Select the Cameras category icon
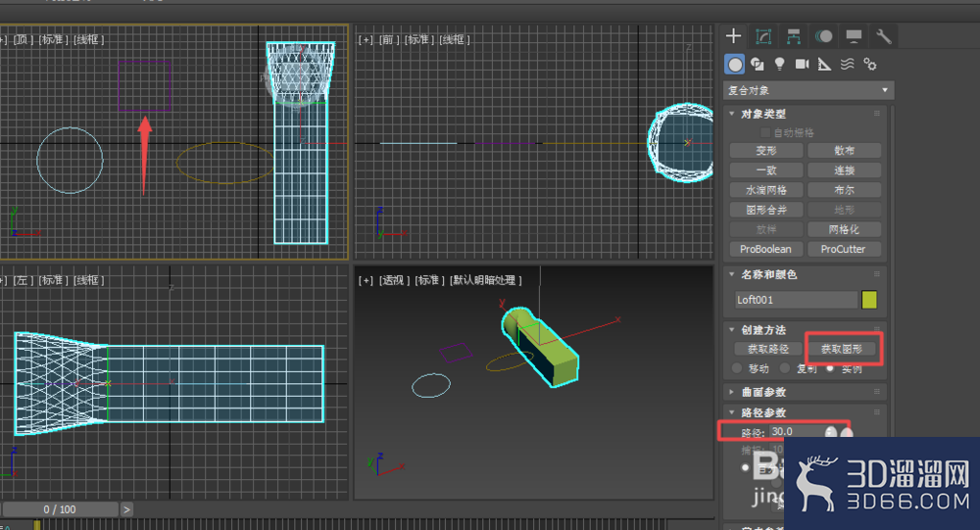The width and height of the screenshot is (980, 530). pos(802,64)
